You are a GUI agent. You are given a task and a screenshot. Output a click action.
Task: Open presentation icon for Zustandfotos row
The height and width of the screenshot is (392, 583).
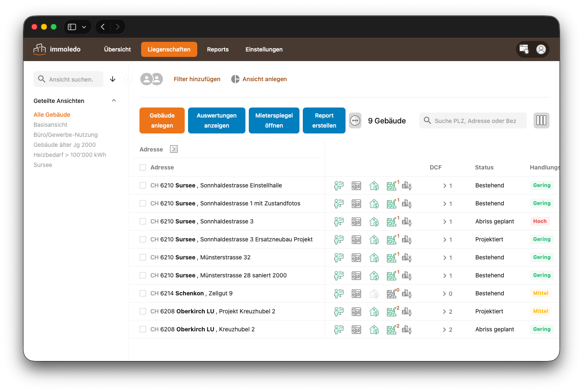tap(339, 203)
